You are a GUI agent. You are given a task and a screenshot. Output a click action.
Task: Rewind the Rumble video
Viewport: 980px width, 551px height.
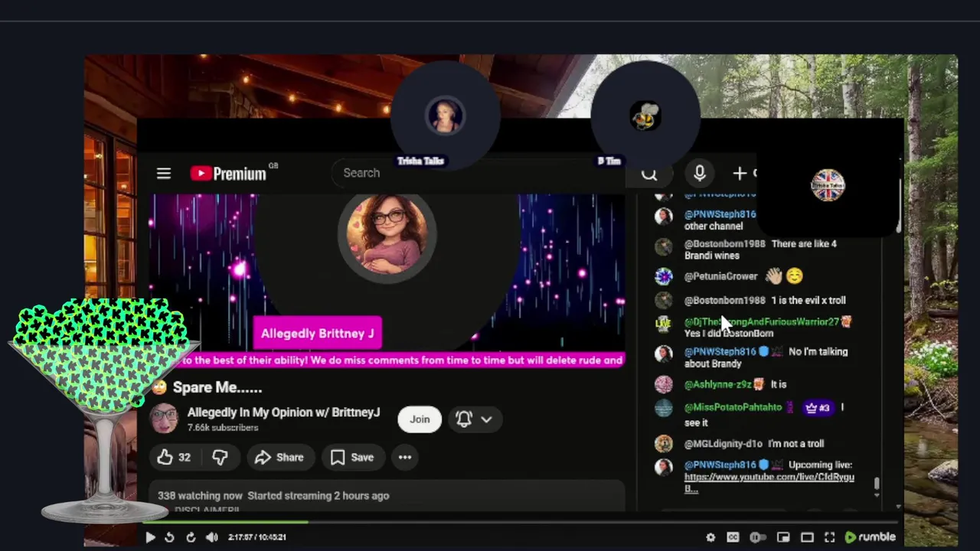pyautogui.click(x=169, y=537)
